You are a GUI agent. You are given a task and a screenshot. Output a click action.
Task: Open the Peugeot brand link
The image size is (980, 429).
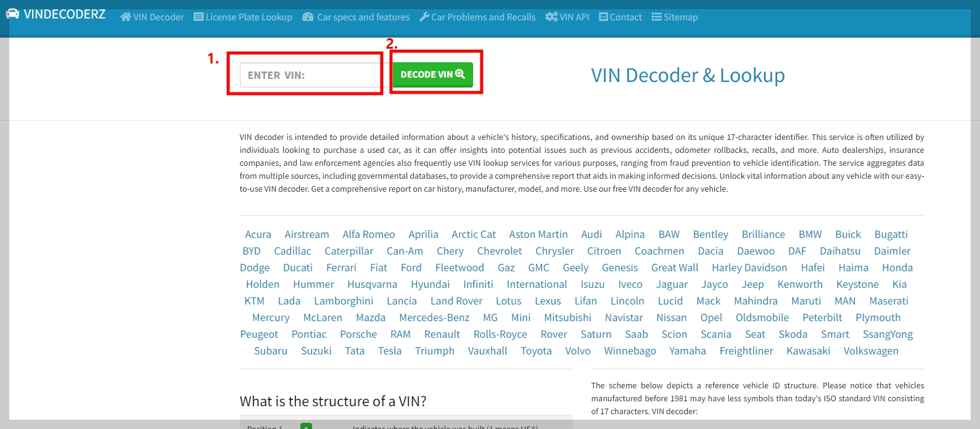click(x=259, y=335)
